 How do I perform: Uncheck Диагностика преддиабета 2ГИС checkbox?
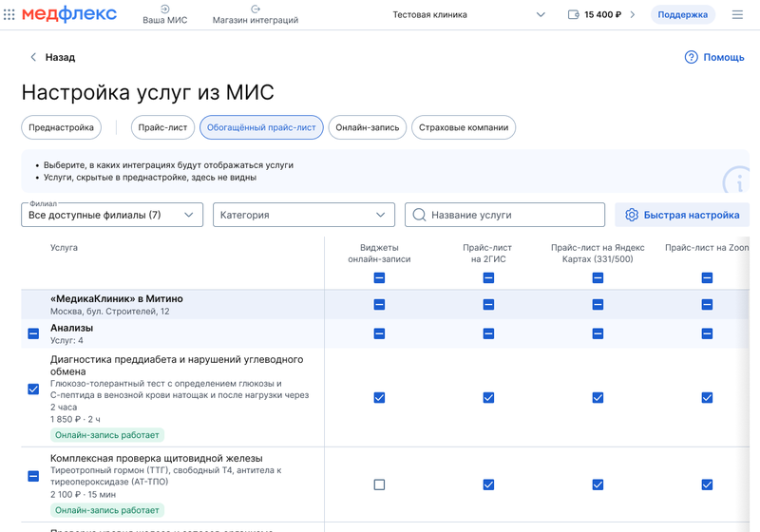pos(488,398)
